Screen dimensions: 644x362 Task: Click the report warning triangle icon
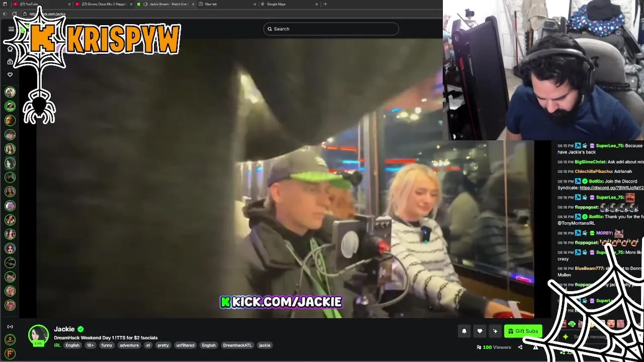[x=536, y=347]
